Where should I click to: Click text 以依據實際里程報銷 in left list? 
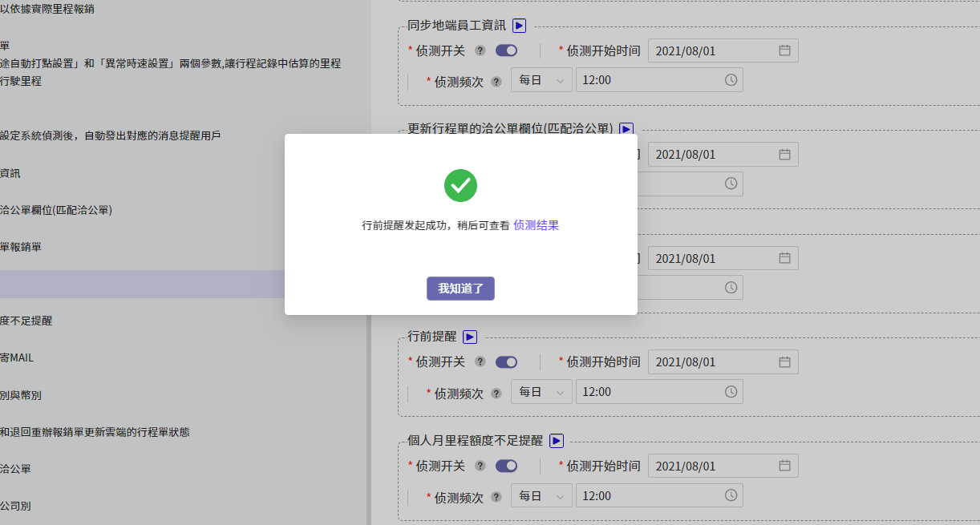(47, 9)
